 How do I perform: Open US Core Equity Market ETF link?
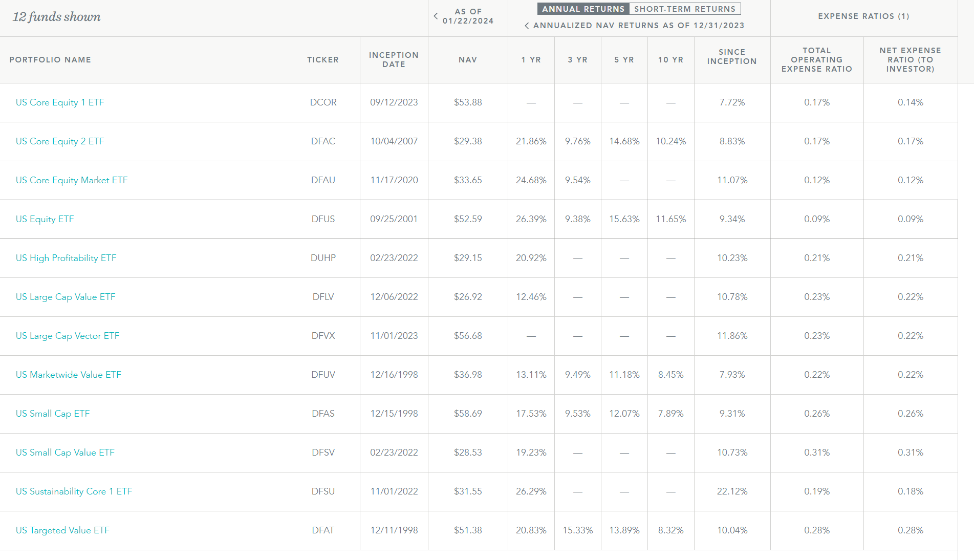click(x=72, y=180)
